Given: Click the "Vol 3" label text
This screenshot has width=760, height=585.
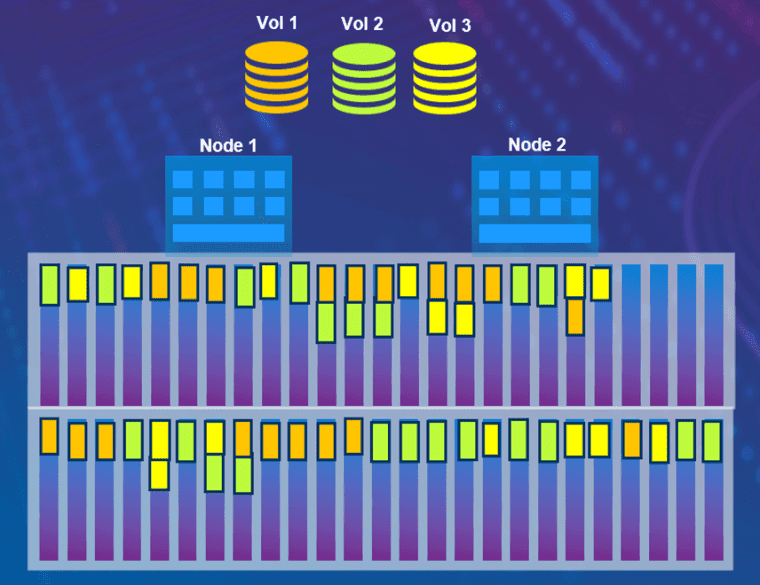Looking at the screenshot, I should click(x=450, y=26).
